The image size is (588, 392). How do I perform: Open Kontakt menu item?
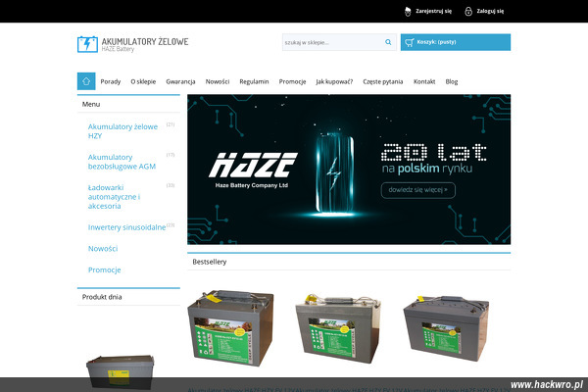tap(424, 81)
